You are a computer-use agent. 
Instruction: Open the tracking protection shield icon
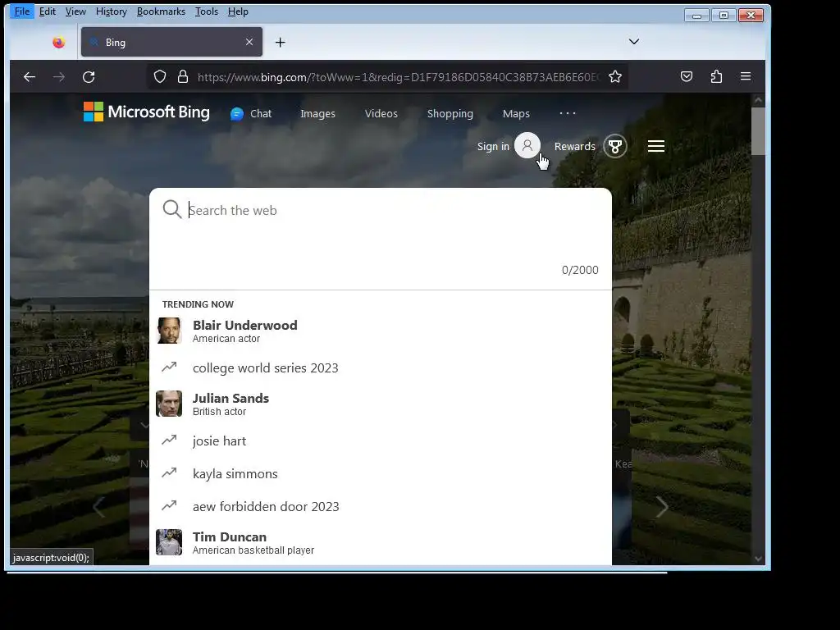(160, 76)
